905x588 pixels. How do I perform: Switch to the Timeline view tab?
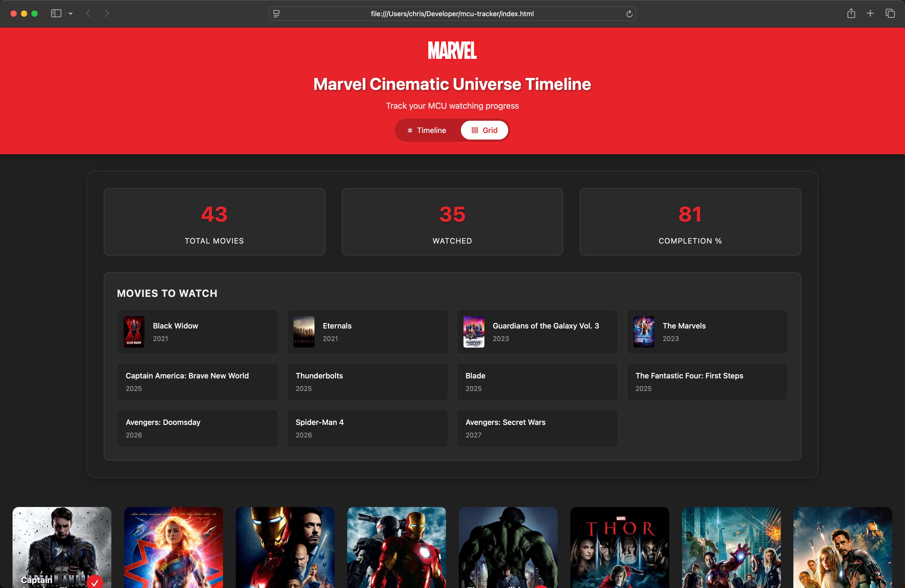[x=427, y=130]
